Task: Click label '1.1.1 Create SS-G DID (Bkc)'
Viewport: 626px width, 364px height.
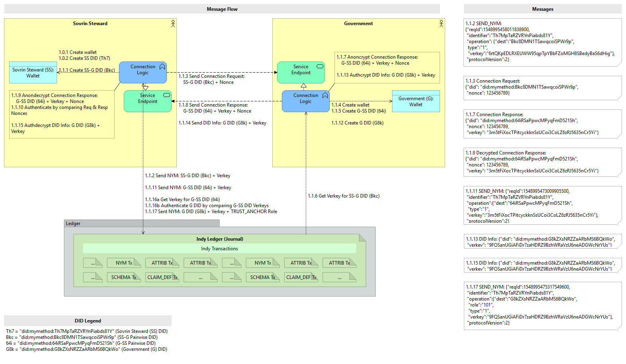Action: (x=87, y=70)
